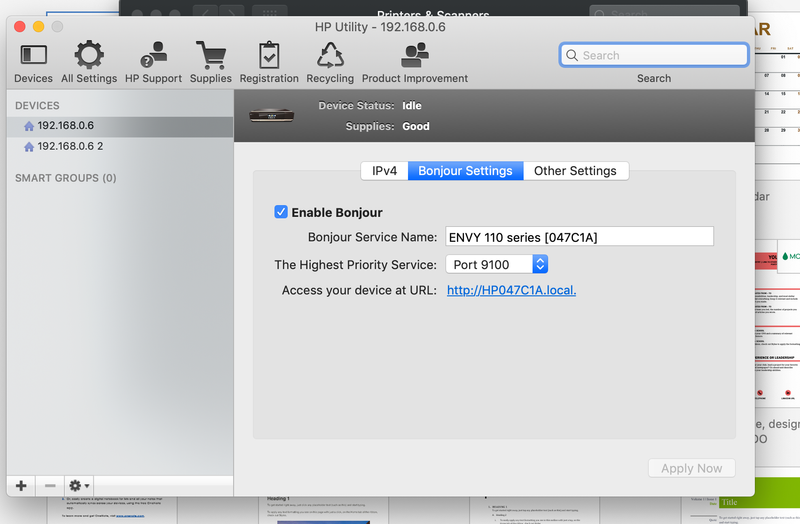This screenshot has height=524, width=800.
Task: Open Registration clipboard icon
Action: [x=269, y=55]
